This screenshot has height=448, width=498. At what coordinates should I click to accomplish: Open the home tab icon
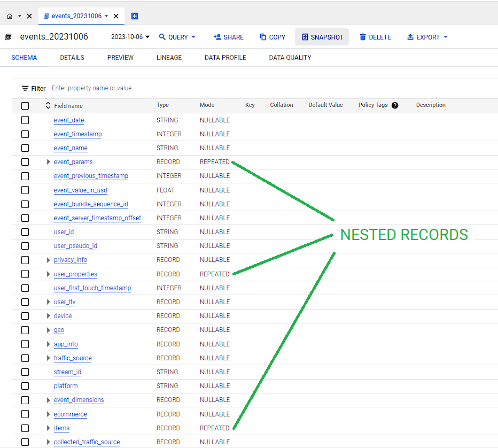click(10, 16)
